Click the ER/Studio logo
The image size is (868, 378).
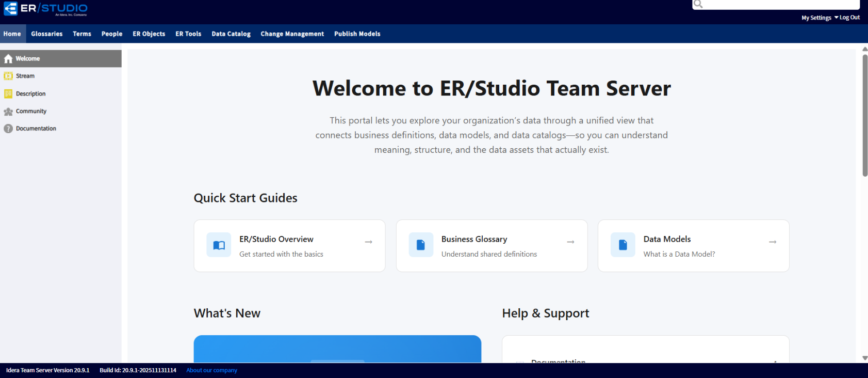coord(46,9)
